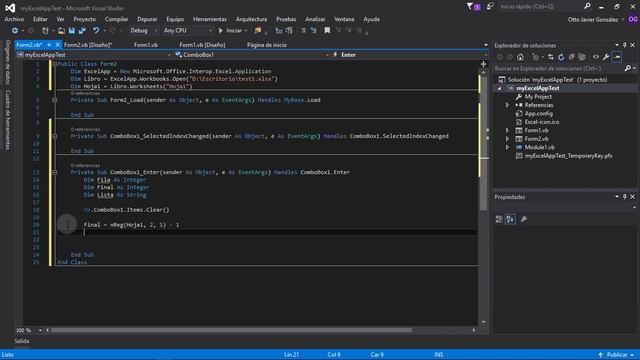Expand the Module1.vb node

point(507,147)
